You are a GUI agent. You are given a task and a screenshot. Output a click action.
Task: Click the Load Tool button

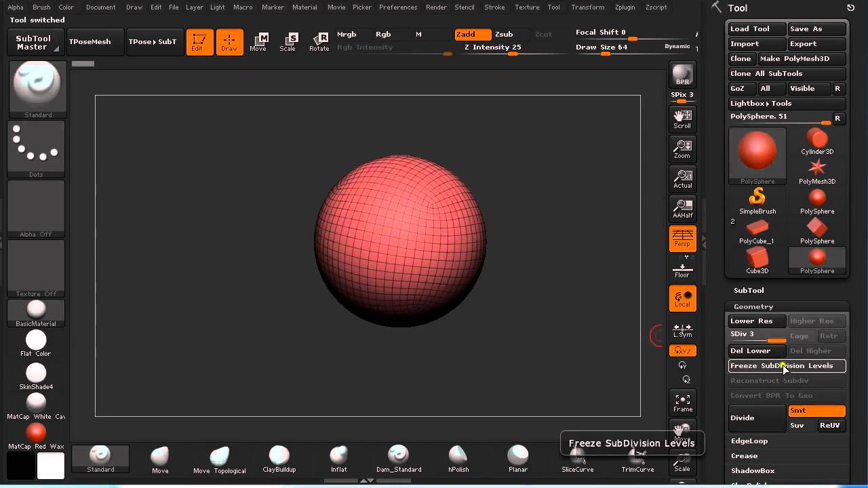(757, 29)
